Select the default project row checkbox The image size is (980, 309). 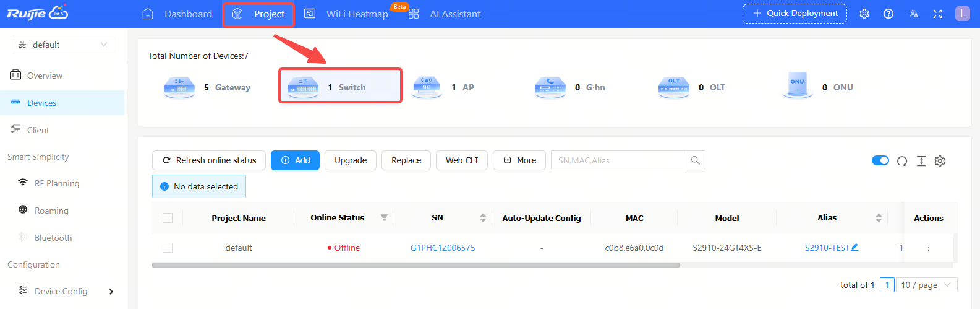tap(168, 248)
